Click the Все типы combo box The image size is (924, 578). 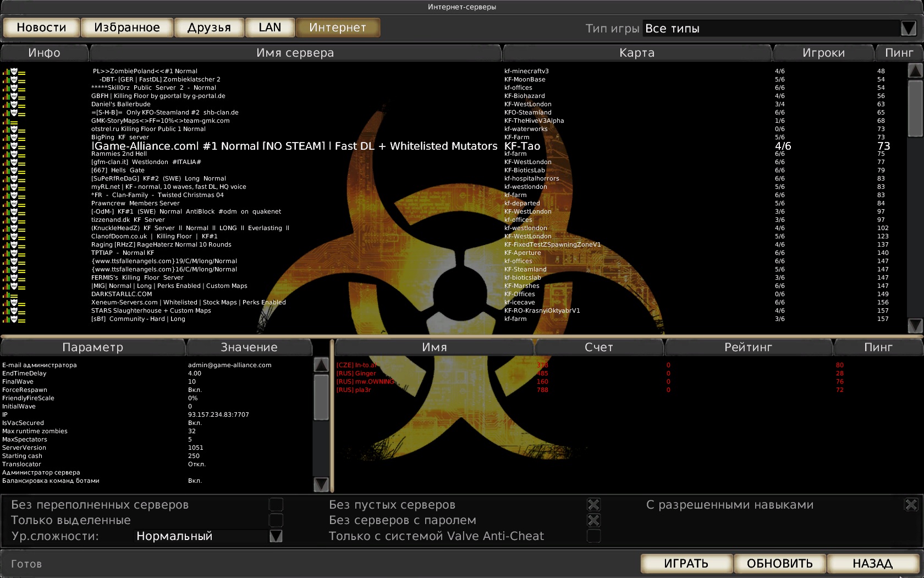[772, 28]
